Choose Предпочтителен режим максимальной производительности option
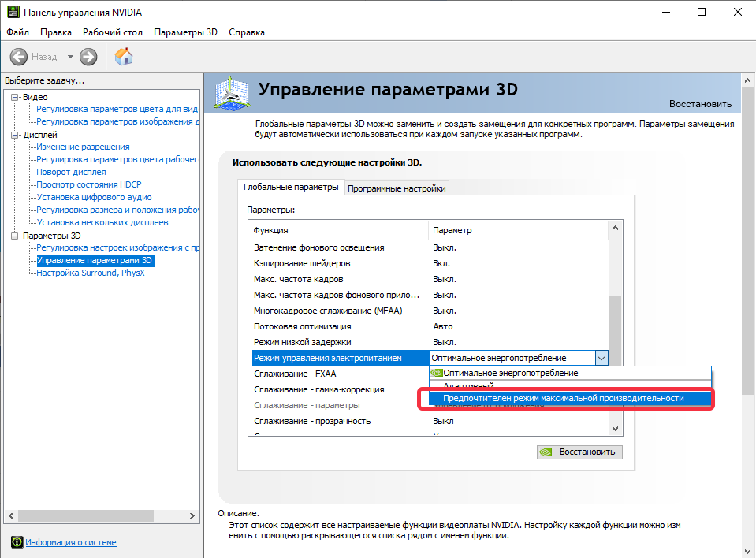Viewport: 756px width, 558px height. coord(571,399)
